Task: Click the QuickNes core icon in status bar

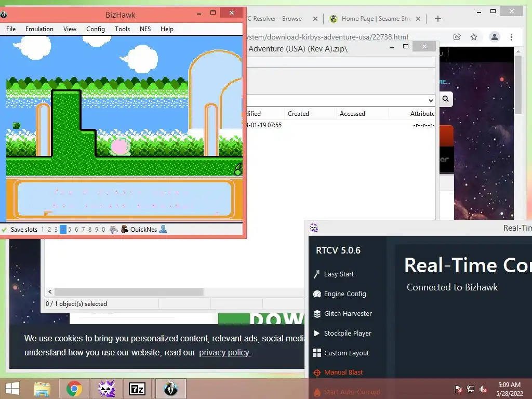Action: point(125,229)
